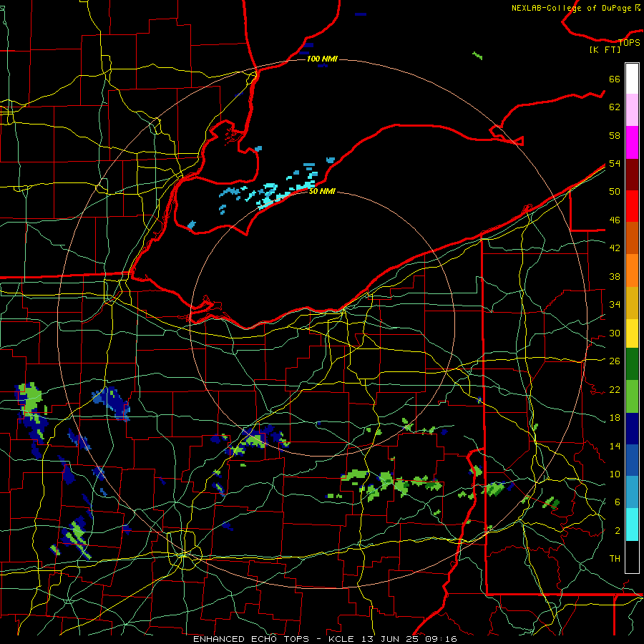Viewport: 644px width, 644px height.
Task: Click the '[K FT]' units label
Action: pyautogui.click(x=605, y=49)
